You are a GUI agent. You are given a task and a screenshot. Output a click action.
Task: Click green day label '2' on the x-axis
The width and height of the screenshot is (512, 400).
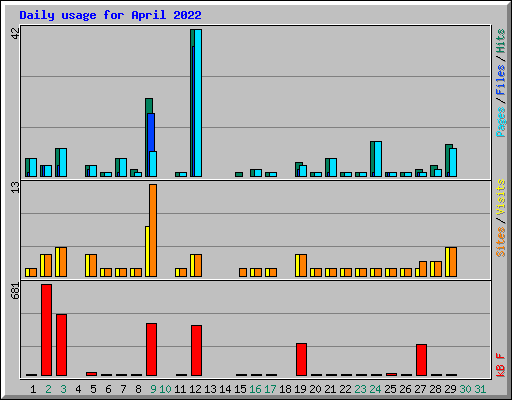48,389
